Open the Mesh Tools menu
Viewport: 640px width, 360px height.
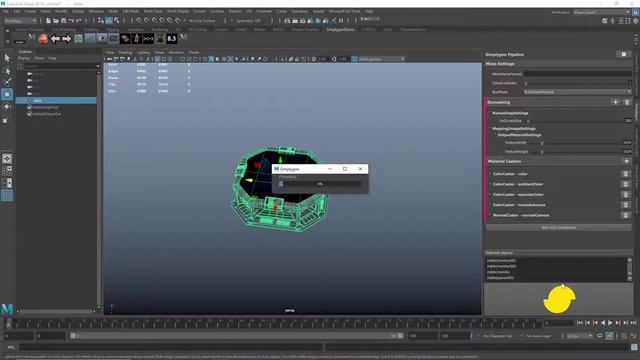153,11
